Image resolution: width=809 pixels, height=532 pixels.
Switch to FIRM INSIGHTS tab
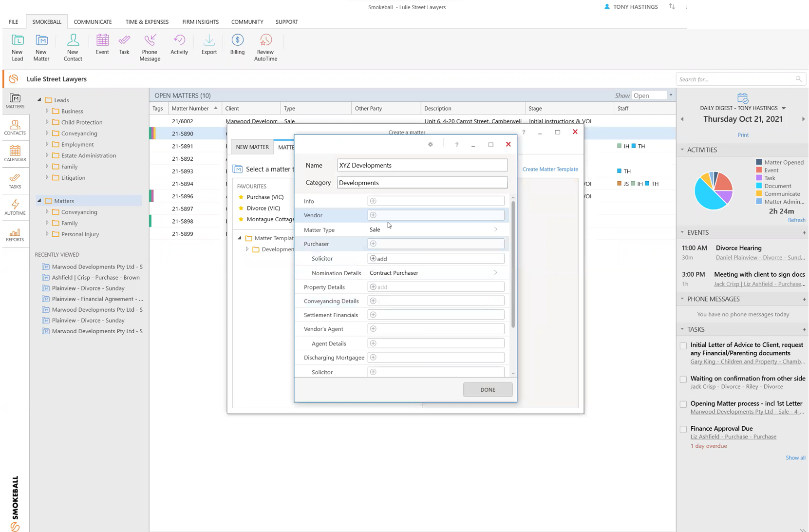click(200, 22)
